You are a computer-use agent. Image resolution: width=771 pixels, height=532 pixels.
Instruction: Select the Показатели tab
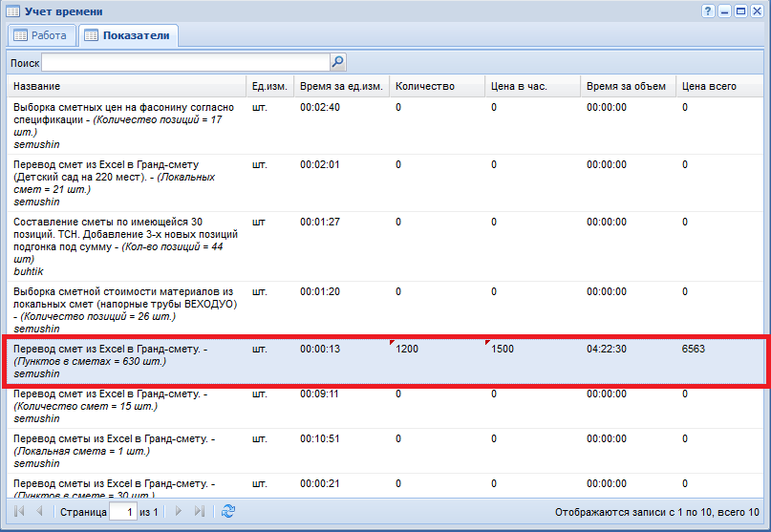[x=127, y=35]
